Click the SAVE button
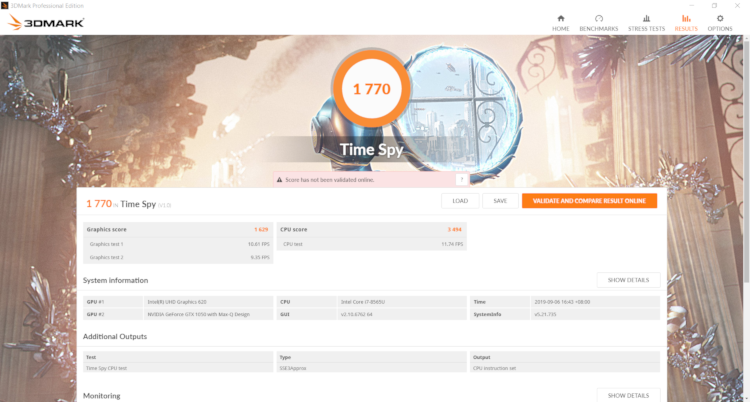 coord(500,201)
